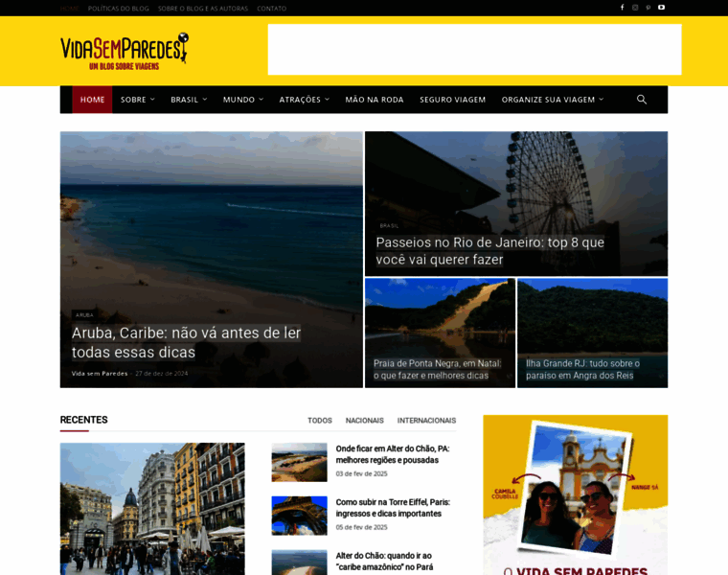Open Passeios no Rio de Janeiro headline
Screen dimensions: 728x575
(x=489, y=251)
